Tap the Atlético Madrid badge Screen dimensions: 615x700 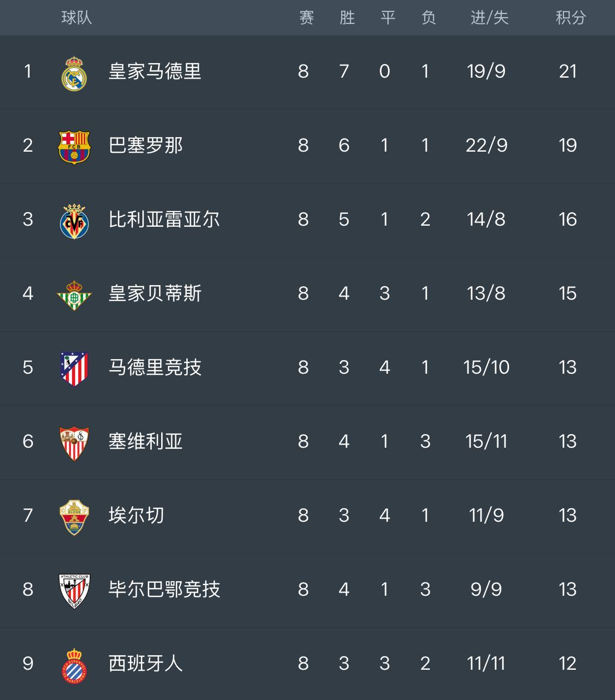click(74, 369)
